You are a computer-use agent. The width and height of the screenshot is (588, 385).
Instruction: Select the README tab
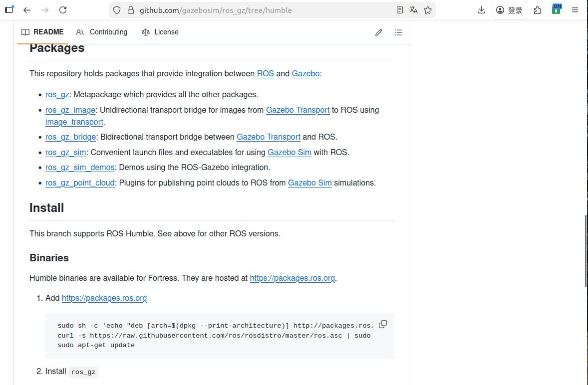click(43, 32)
